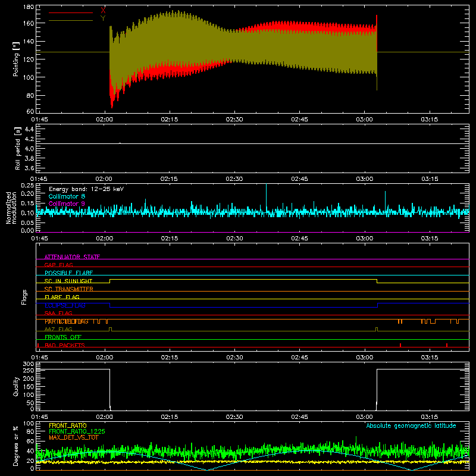Click the FRONTS_OFF flag label
The width and height of the screenshot is (476, 476).
click(x=63, y=337)
